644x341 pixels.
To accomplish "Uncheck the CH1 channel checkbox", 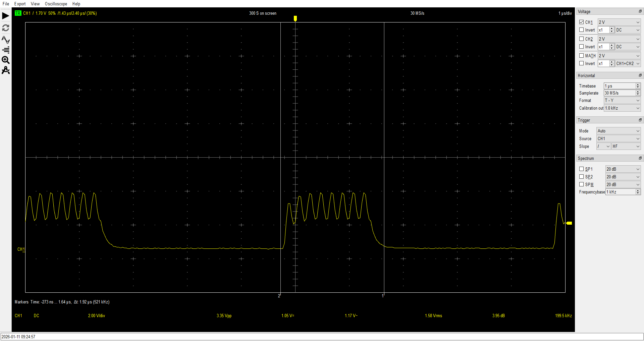I will [x=582, y=22].
